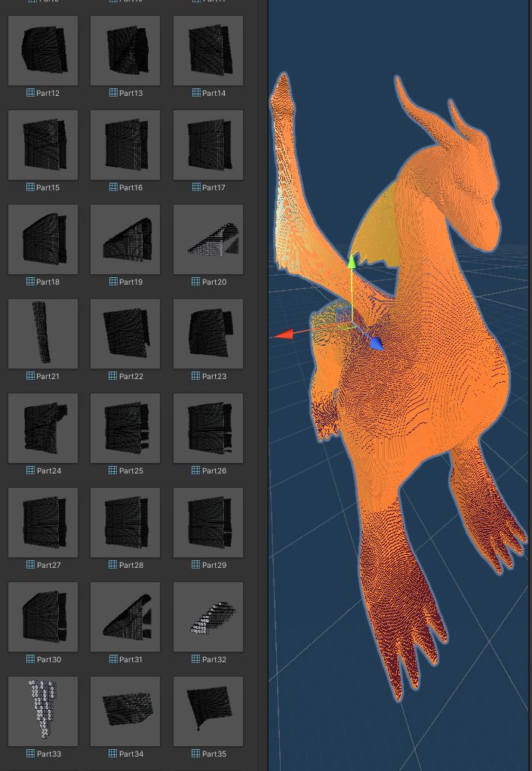Select the Part20 mesh thumbnail

[x=208, y=239]
